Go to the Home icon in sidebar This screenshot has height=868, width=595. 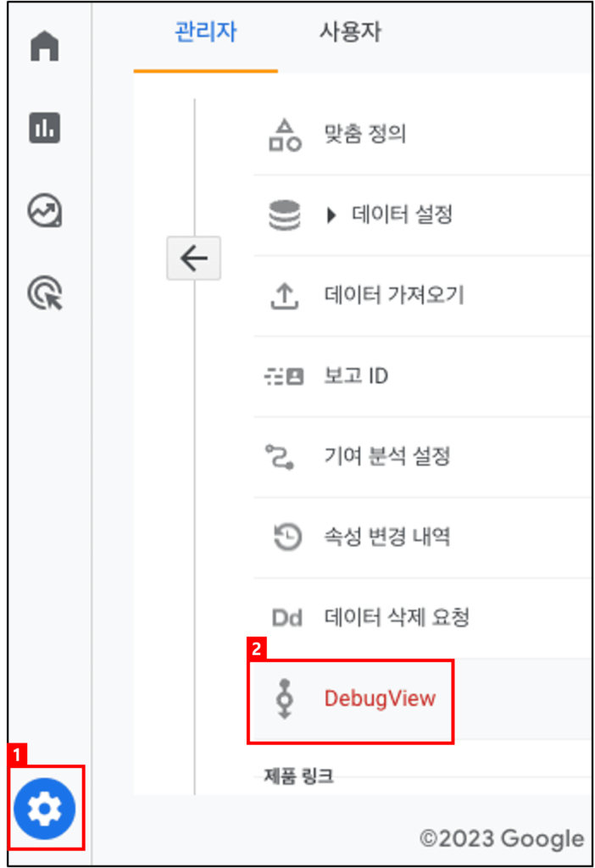pos(45,46)
